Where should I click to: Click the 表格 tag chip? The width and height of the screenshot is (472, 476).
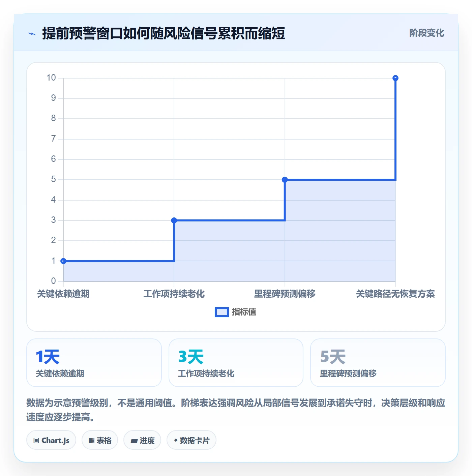[100, 440]
